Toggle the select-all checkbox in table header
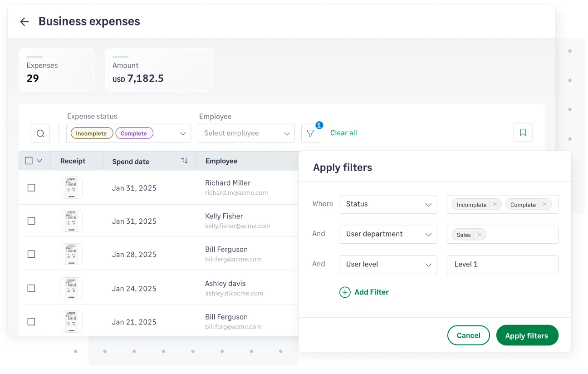 pos(28,161)
